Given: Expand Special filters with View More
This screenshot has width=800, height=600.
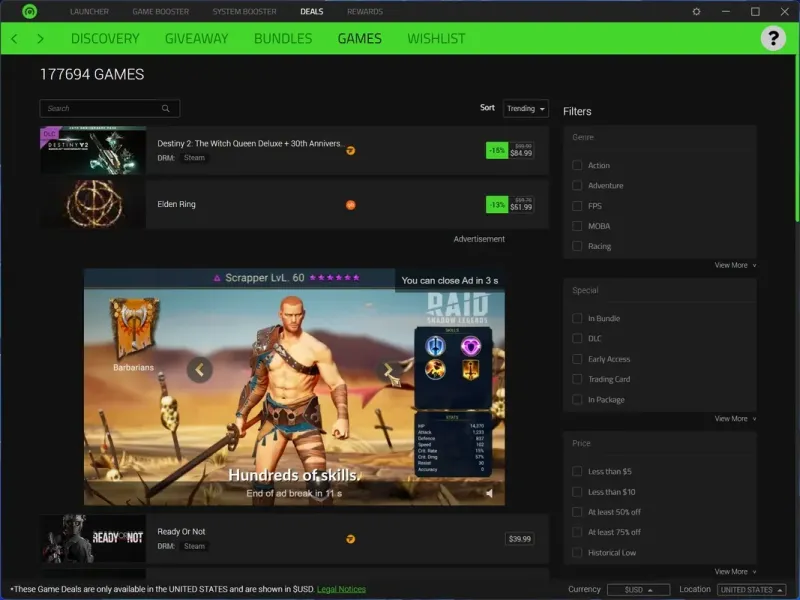Looking at the screenshot, I should coord(735,418).
